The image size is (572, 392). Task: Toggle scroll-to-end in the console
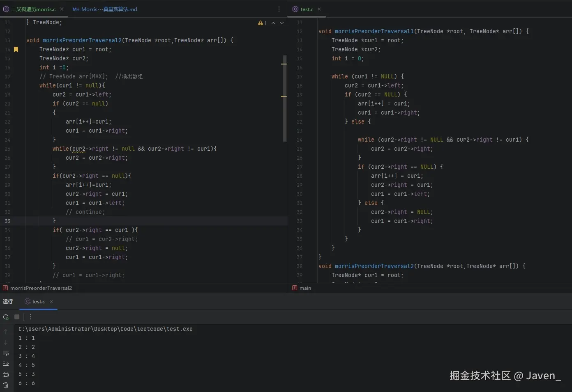(6, 364)
